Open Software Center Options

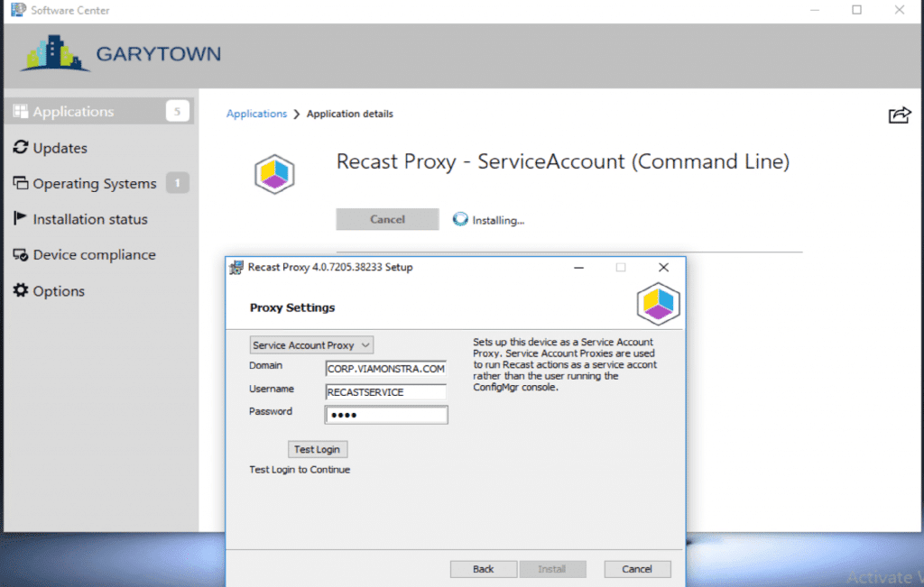point(21,290)
